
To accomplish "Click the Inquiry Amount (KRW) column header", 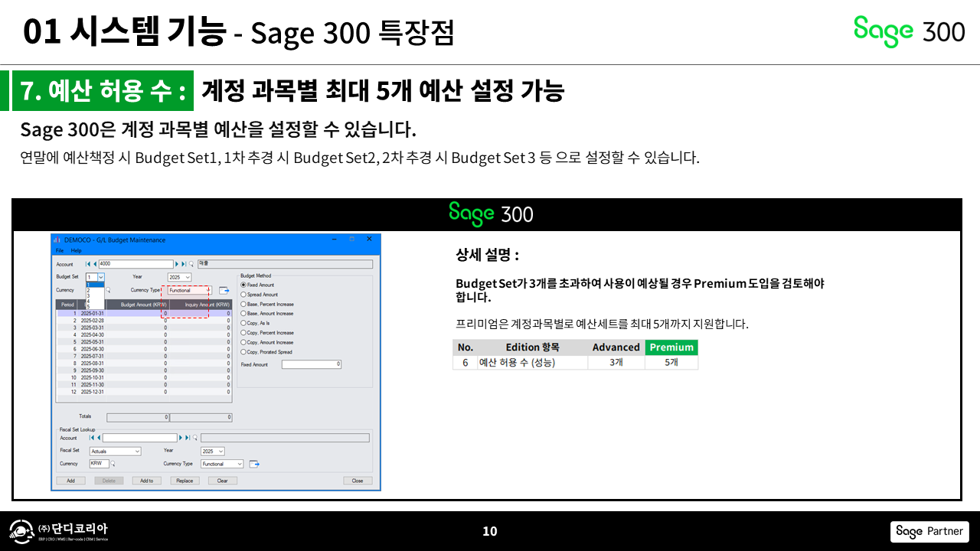I will tap(200, 305).
